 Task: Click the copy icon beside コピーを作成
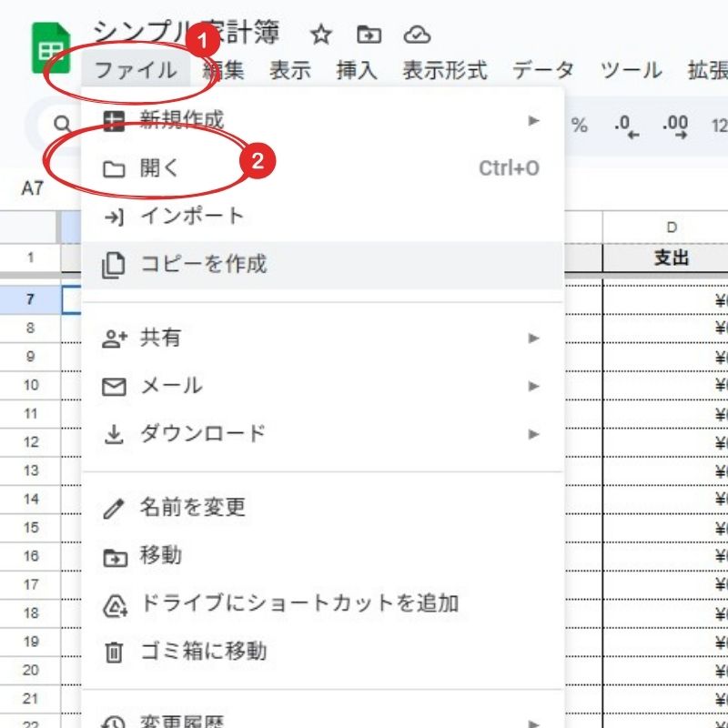click(x=114, y=265)
